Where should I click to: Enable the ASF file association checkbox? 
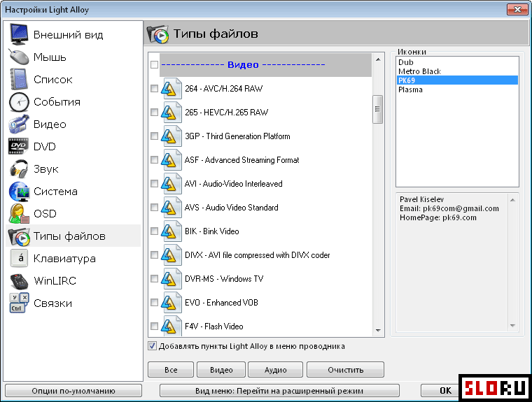[x=154, y=159]
